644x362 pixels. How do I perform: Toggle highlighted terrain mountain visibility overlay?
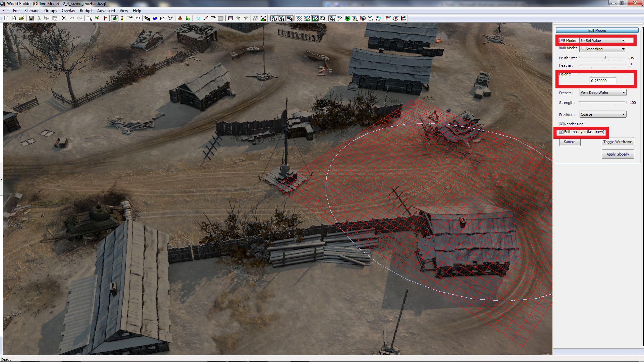pos(315,18)
